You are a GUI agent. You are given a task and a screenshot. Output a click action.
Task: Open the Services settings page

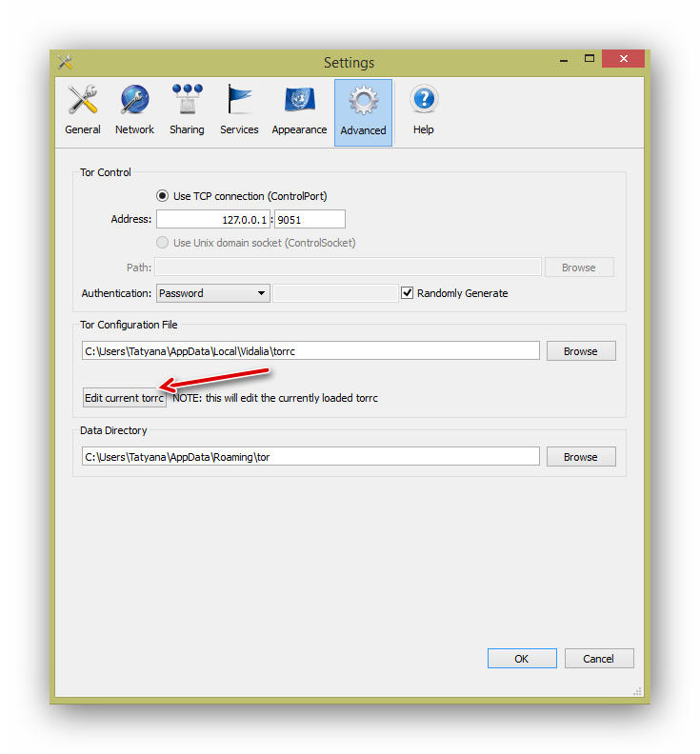239,111
